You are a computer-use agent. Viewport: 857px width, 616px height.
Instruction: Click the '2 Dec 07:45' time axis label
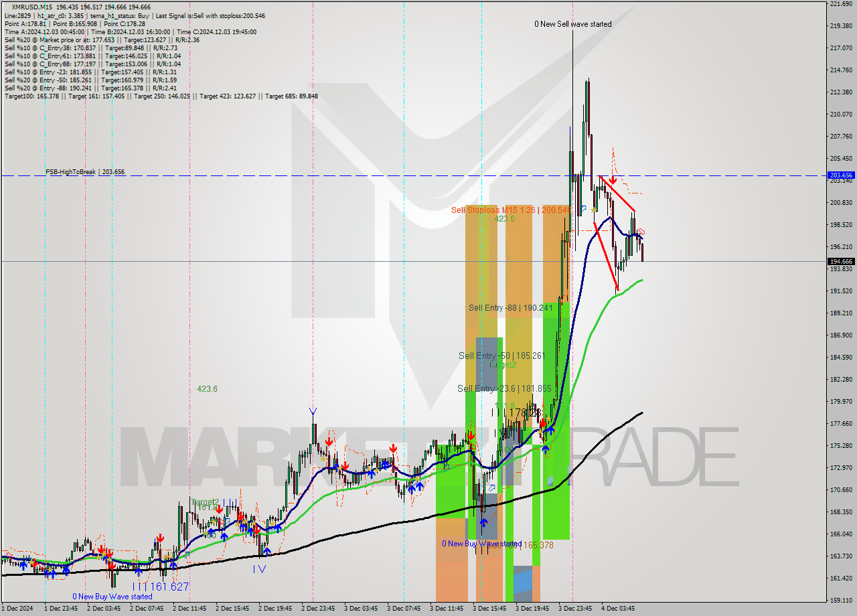pyautogui.click(x=147, y=609)
